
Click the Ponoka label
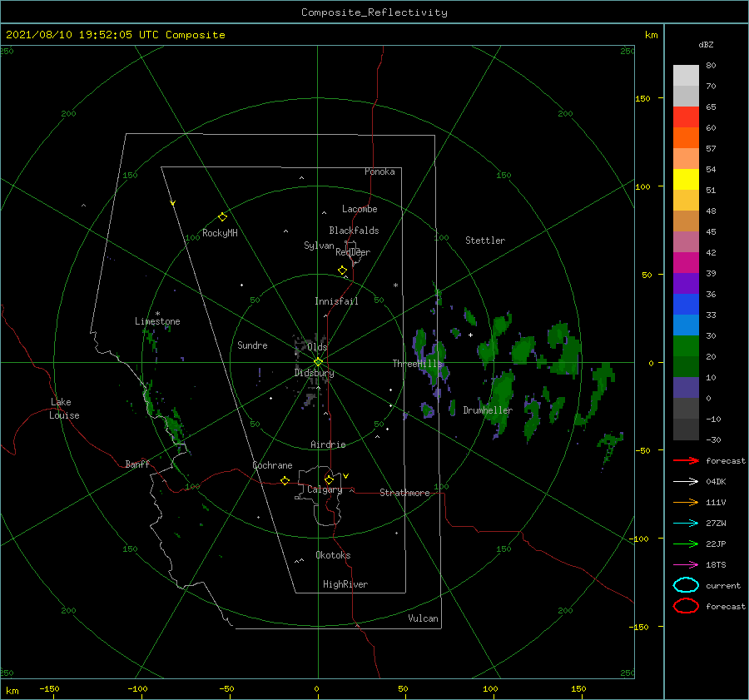tap(379, 171)
